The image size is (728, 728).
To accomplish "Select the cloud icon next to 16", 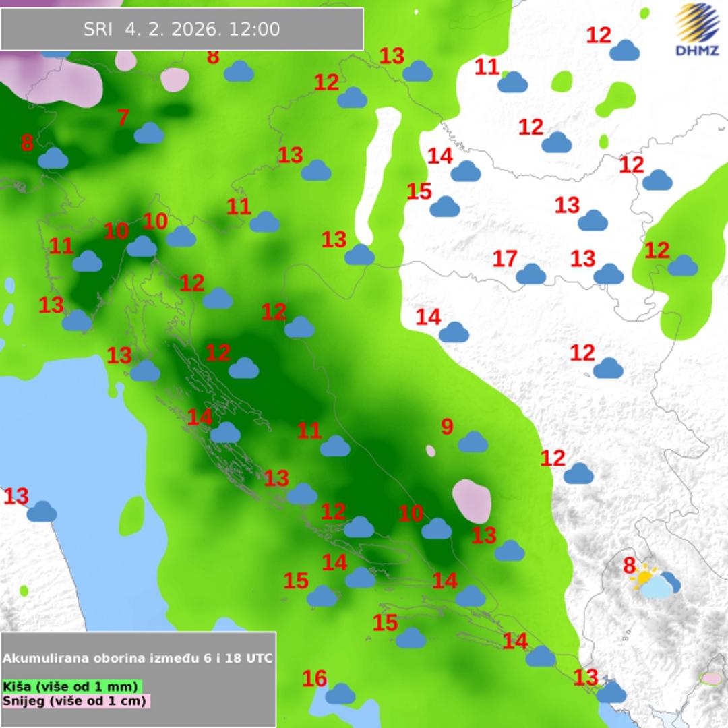I will pos(340,693).
